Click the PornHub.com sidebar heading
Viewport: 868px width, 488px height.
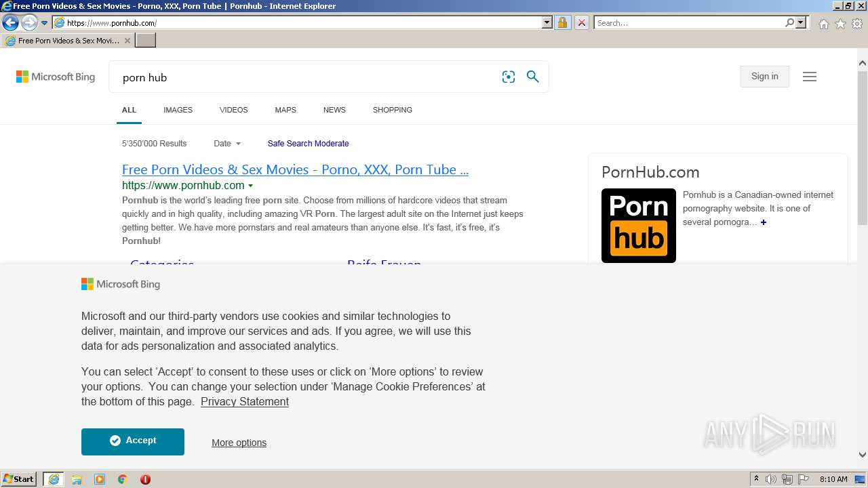coord(650,172)
